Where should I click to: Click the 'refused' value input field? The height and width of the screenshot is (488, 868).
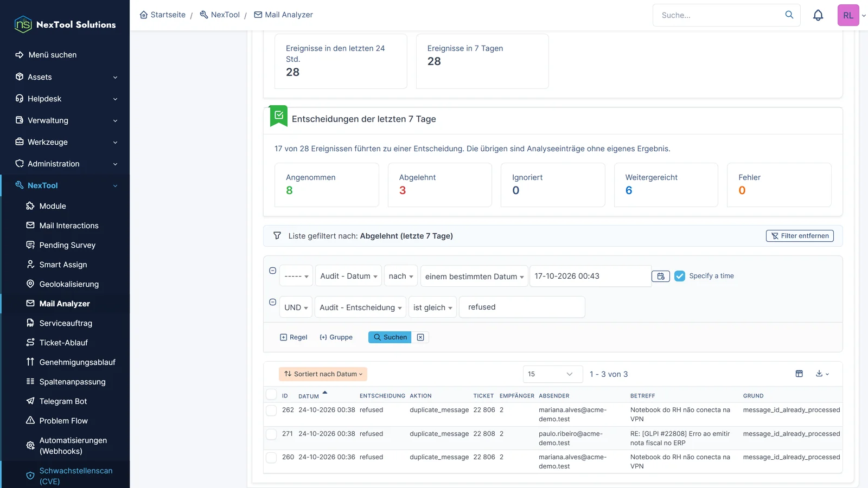tap(522, 307)
